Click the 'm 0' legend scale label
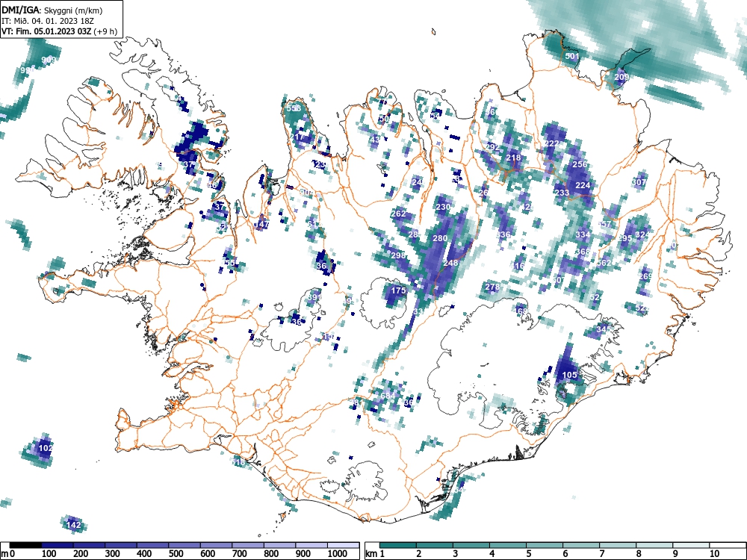Screen dimensions: 747x560 click(x=8, y=554)
